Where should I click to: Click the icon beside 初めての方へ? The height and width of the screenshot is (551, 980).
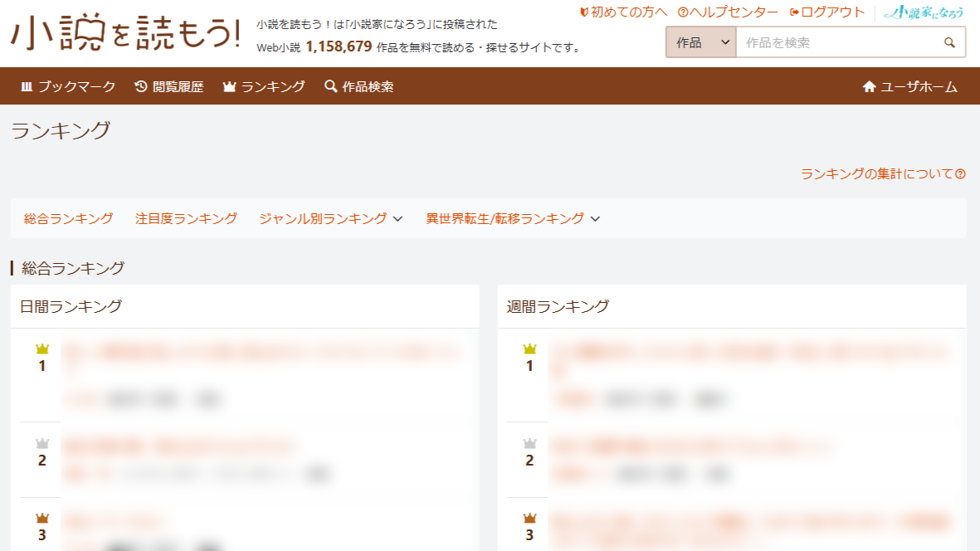coord(586,12)
